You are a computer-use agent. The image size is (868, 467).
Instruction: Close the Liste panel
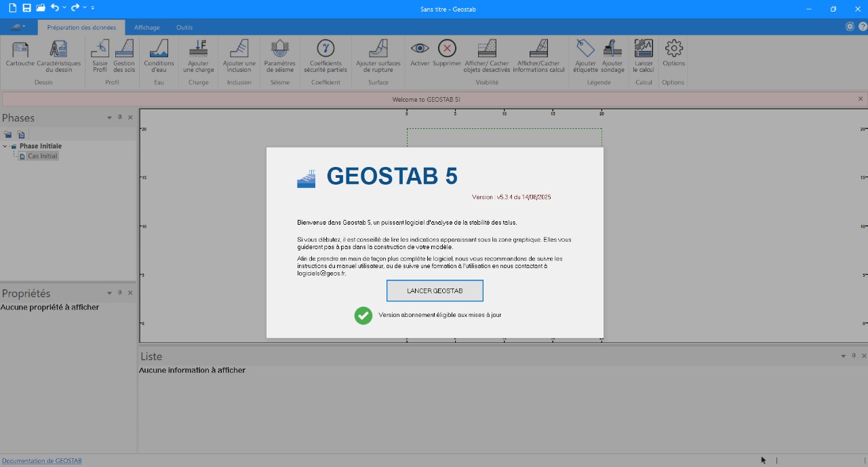point(863,356)
